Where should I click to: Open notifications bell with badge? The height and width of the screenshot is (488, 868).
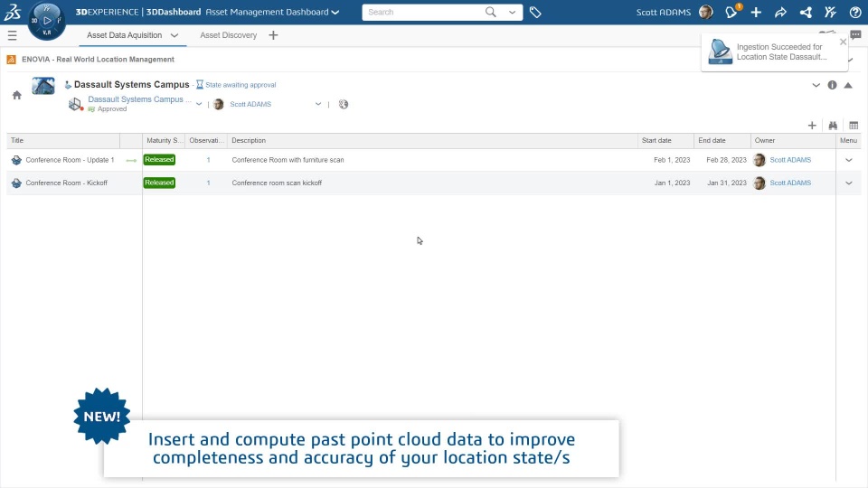click(731, 12)
